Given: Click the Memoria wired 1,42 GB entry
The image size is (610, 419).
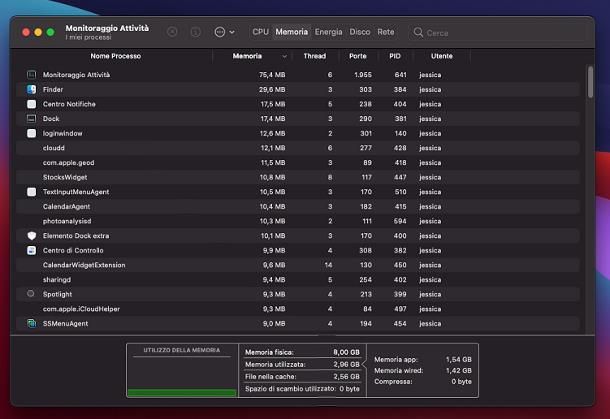Looking at the screenshot, I should pyautogui.click(x=423, y=370).
